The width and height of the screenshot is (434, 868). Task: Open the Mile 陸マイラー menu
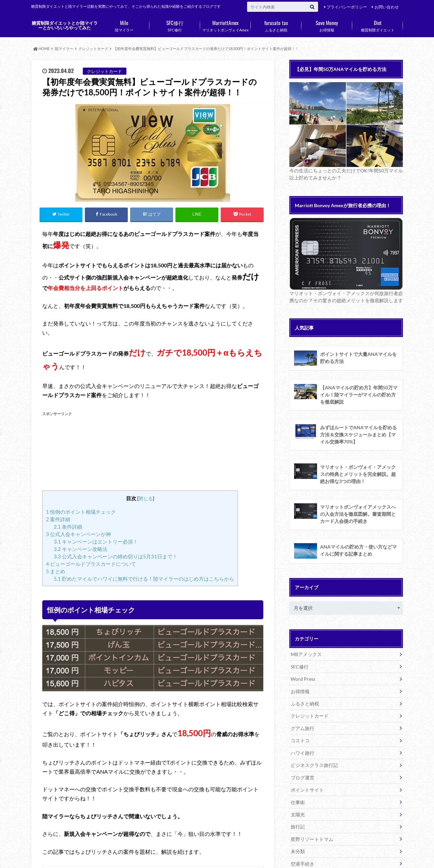coord(124,26)
